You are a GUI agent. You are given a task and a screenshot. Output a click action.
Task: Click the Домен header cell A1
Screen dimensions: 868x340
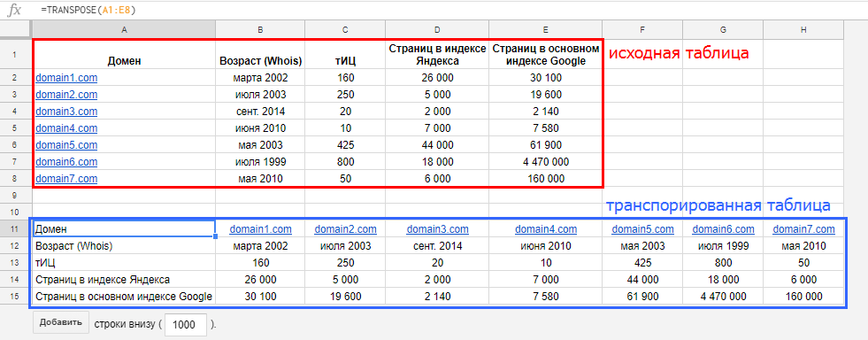[124, 54]
